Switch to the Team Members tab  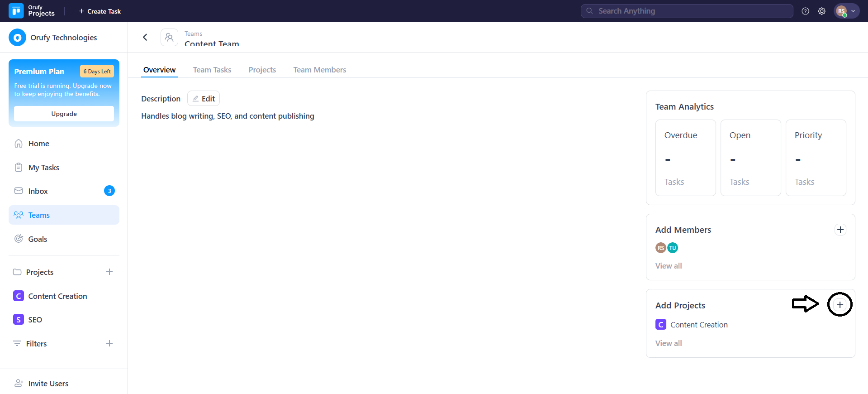tap(319, 70)
